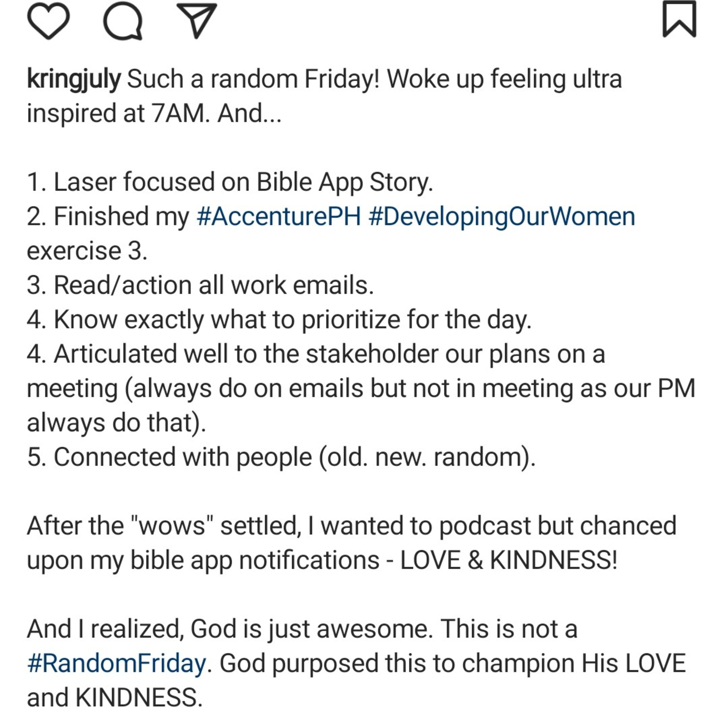Click the 'LOVE & KINDNESS!' text
The width and height of the screenshot is (728, 728).
point(508,560)
